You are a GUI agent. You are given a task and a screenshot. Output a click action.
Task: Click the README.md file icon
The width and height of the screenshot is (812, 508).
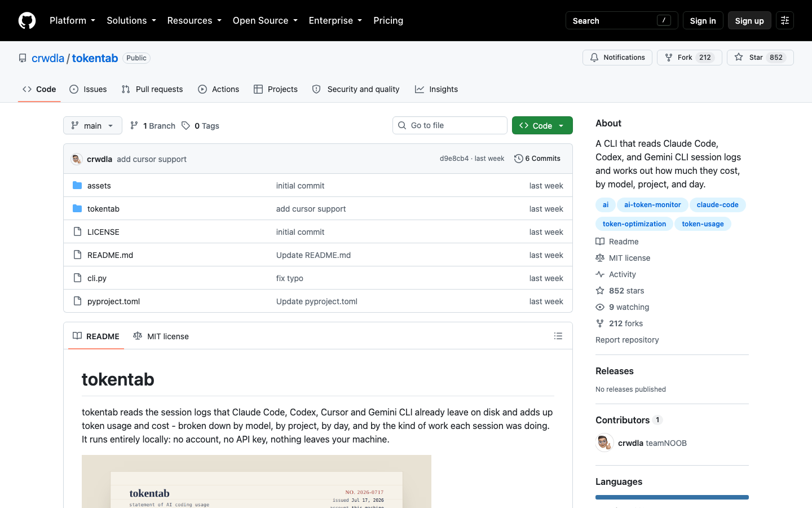coord(77,255)
